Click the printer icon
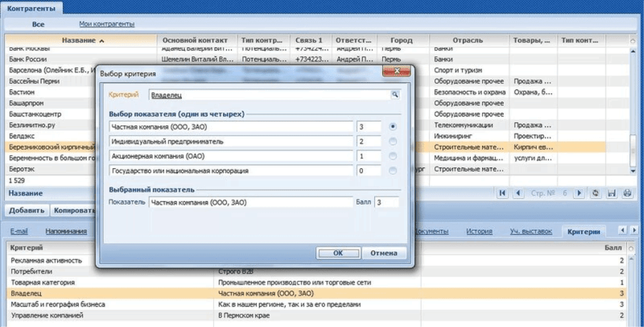 [625, 193]
